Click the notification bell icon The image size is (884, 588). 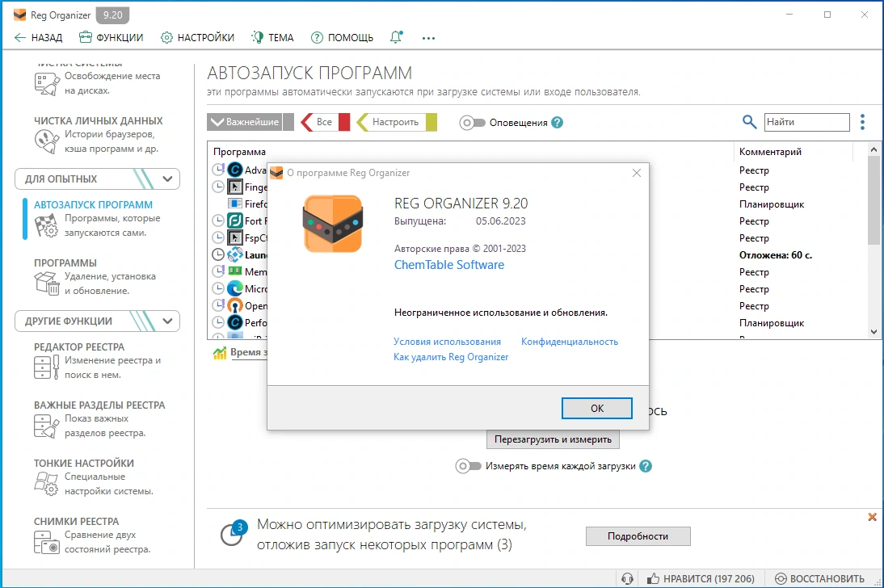point(396,37)
